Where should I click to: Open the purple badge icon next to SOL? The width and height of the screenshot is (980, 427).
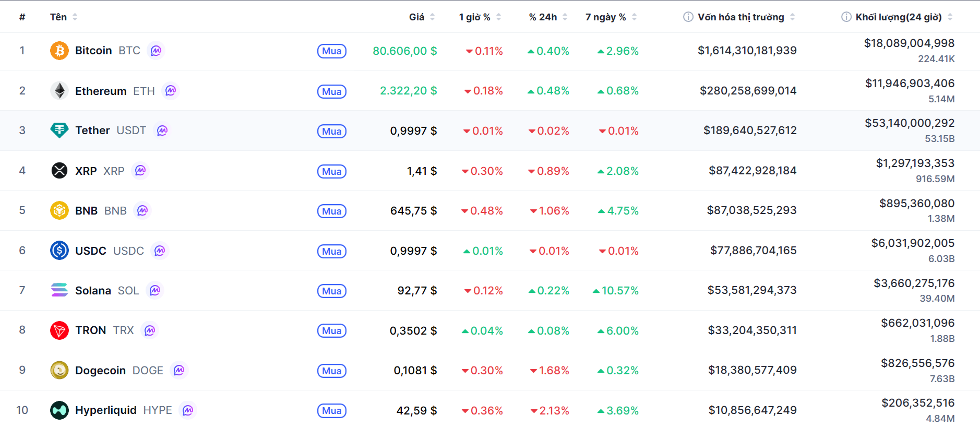(x=155, y=290)
